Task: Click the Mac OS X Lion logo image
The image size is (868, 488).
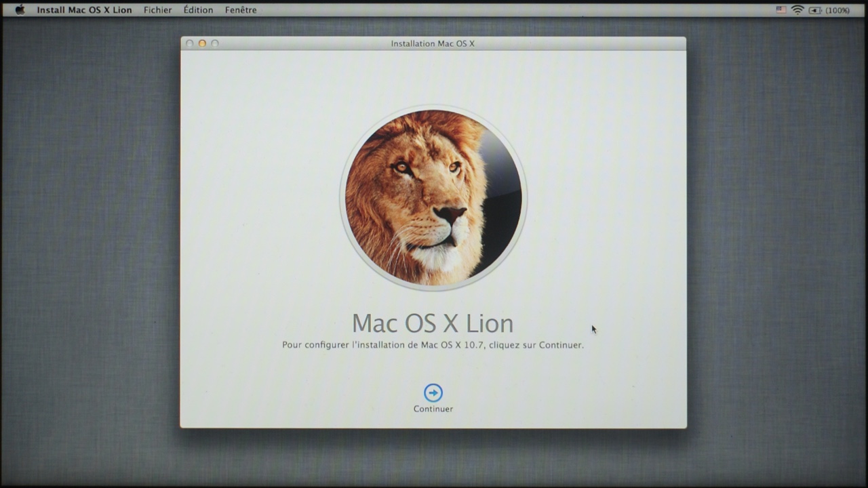Action: tap(433, 197)
